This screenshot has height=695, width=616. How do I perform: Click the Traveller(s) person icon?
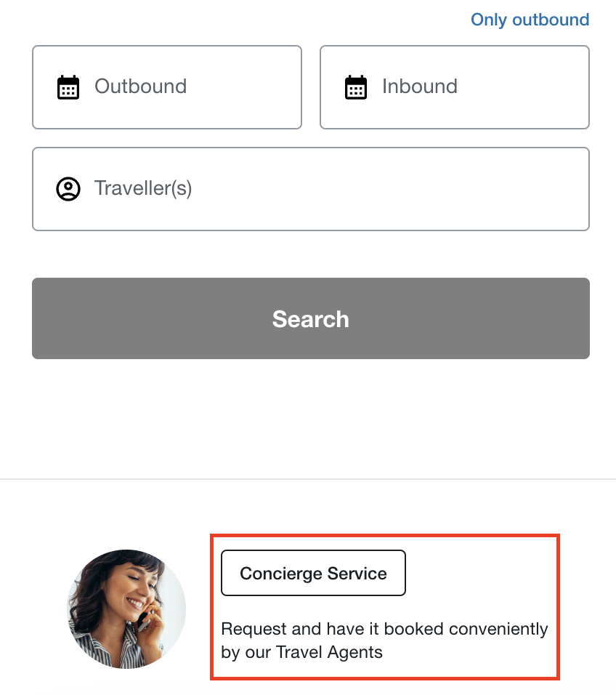(x=68, y=189)
